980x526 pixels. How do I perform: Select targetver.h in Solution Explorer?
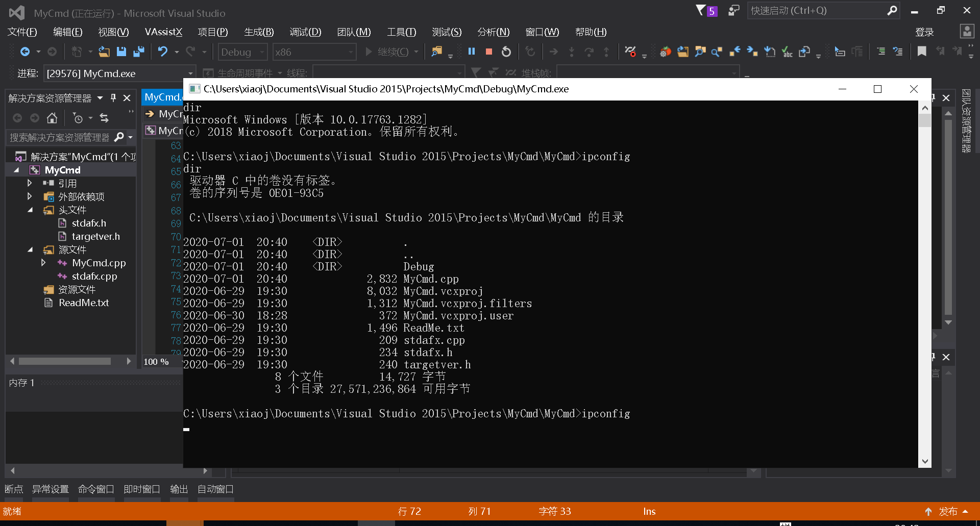(95, 236)
